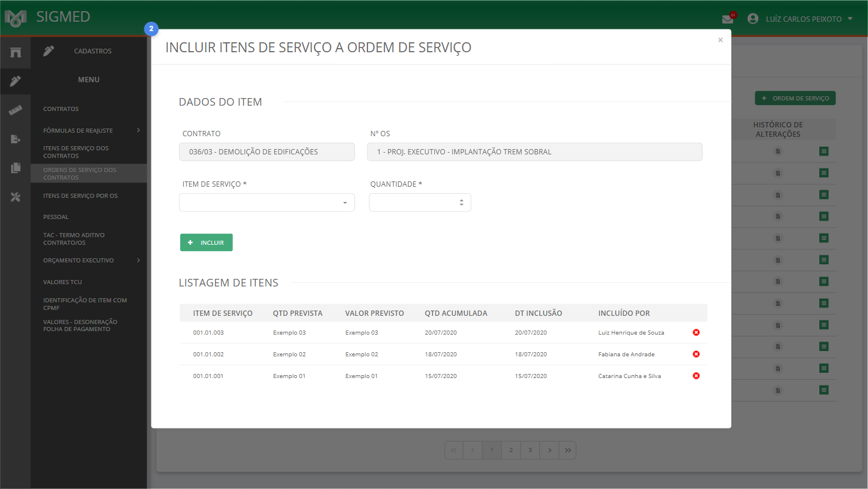Click the ORDEM DE SERVIÇO add button
This screenshot has width=868, height=489.
(x=795, y=98)
